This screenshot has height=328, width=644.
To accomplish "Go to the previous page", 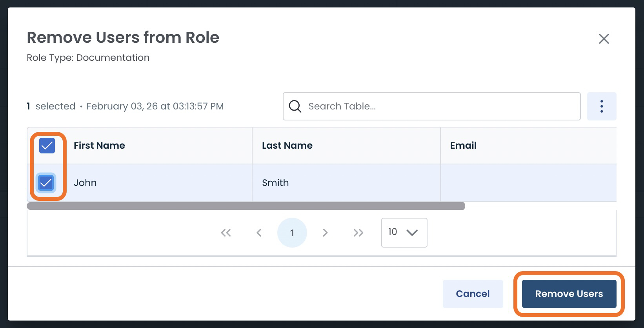I will pos(259,233).
